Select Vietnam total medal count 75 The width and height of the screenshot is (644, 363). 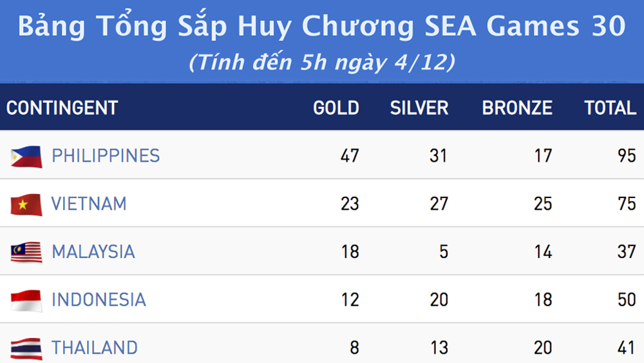coord(627,204)
